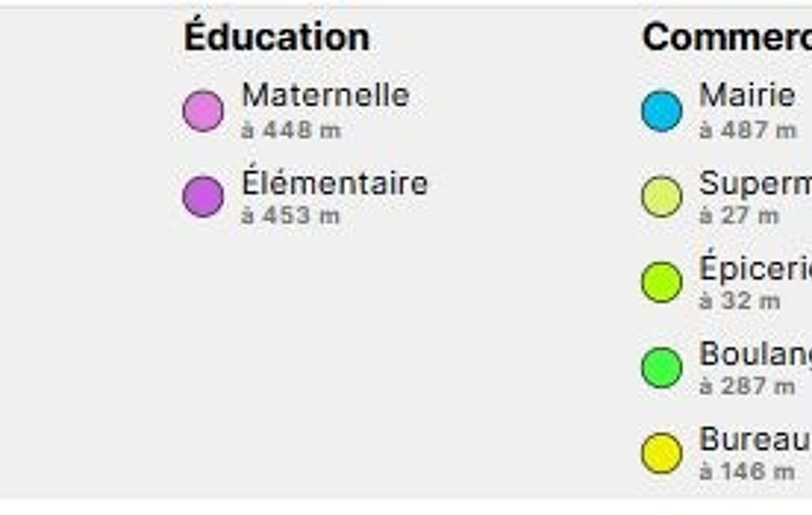Click the lime green Épicerie circle
The height and width of the screenshot is (515, 812).
click(661, 282)
